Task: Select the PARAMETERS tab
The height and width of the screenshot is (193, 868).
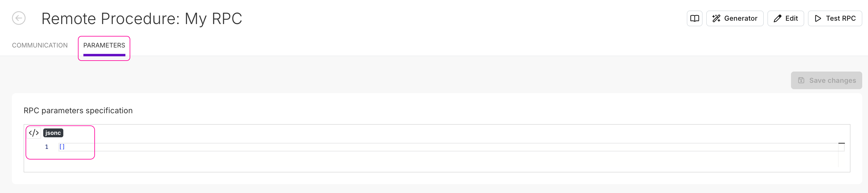Action: coord(104,45)
